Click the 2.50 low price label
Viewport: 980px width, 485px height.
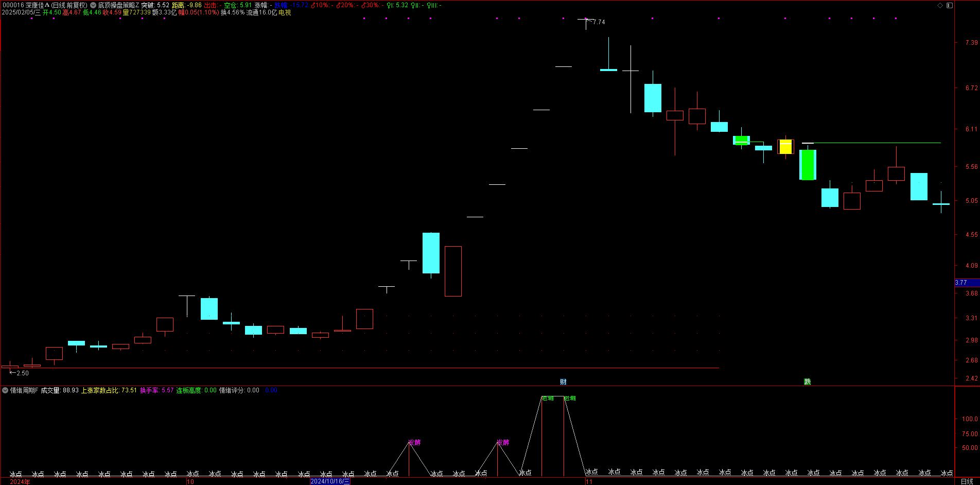coord(23,373)
